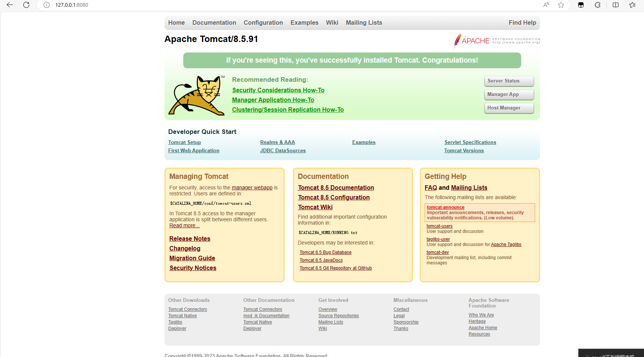Open Sponsorship link under Miscellaneous
The image size is (644, 357).
point(406,322)
